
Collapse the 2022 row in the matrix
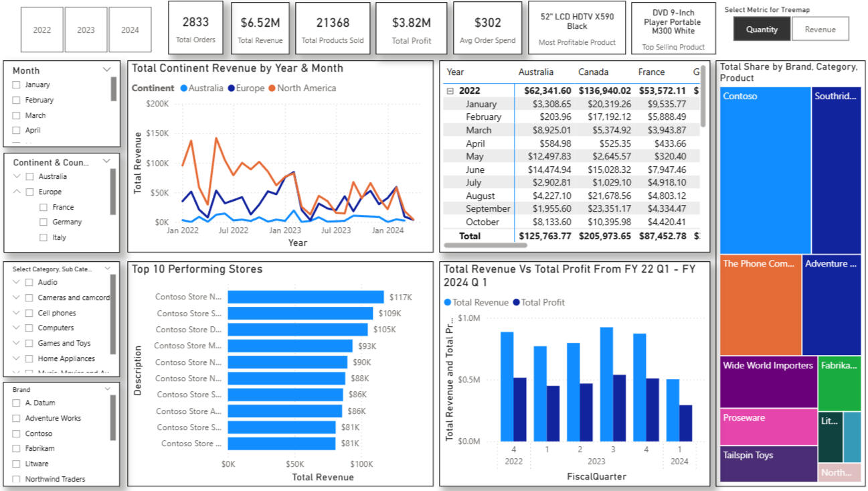(x=450, y=90)
